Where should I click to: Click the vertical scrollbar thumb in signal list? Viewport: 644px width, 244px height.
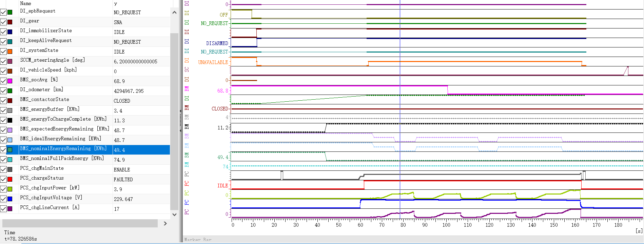(174, 121)
